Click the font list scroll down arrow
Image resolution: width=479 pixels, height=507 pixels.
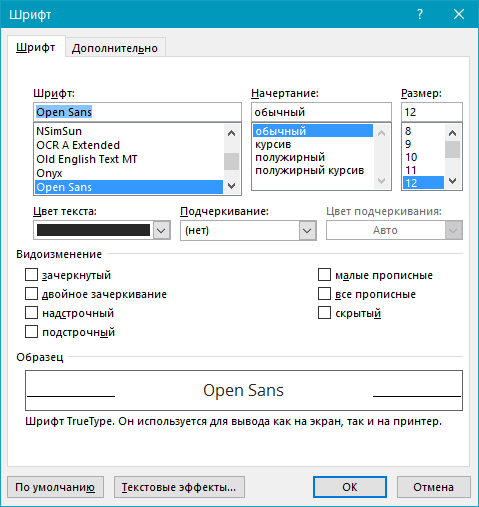pyautogui.click(x=231, y=186)
